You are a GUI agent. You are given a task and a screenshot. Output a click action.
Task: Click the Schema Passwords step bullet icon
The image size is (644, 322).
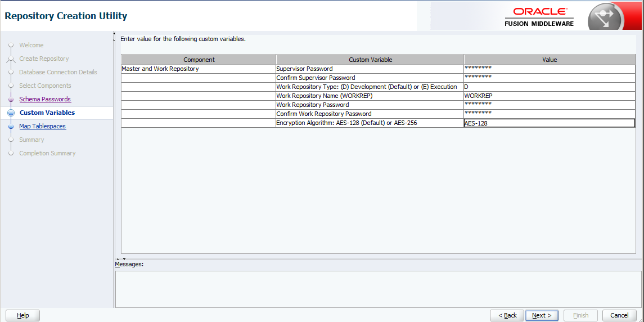[x=11, y=100]
